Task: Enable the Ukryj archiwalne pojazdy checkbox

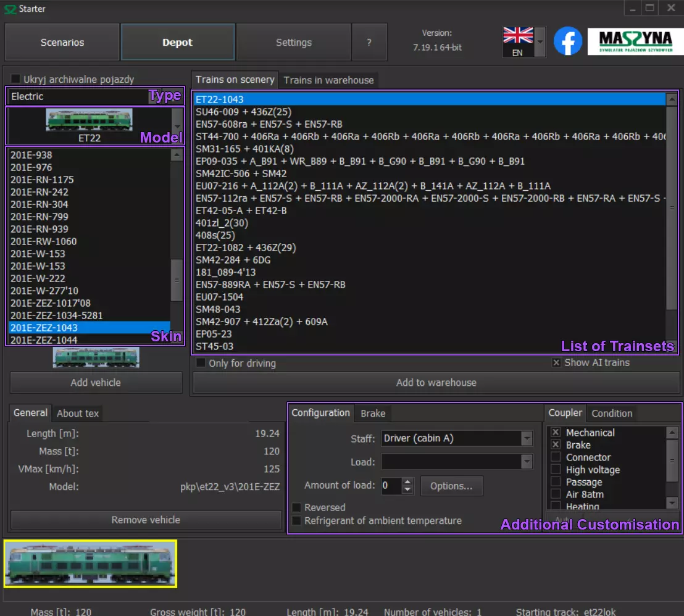Action: click(16, 79)
